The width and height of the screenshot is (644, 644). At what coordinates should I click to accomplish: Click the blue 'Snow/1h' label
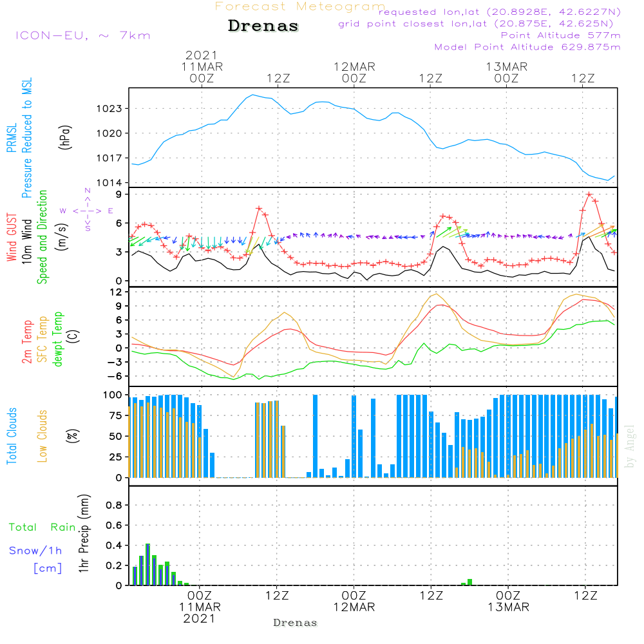(x=35, y=551)
